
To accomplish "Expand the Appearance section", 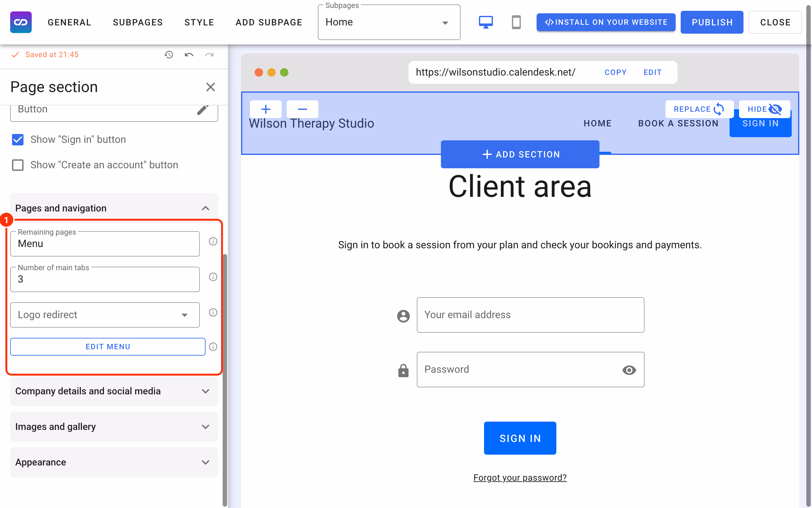I will point(114,462).
